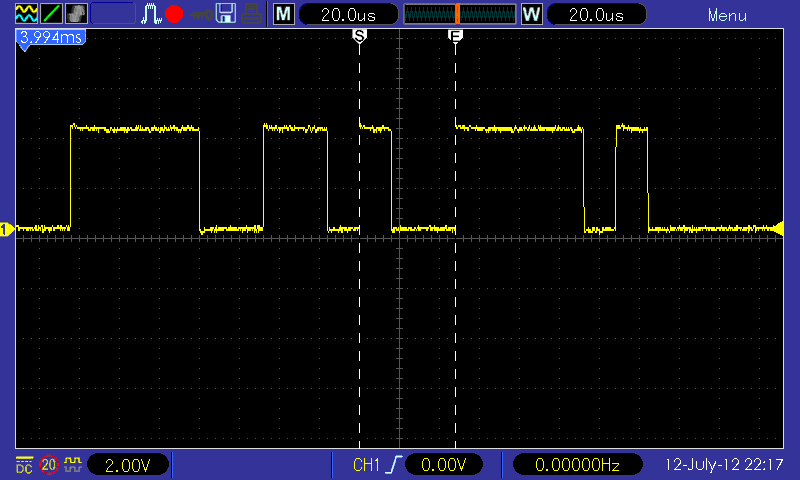The height and width of the screenshot is (480, 800).
Task: Toggle the DC coupling indicator
Action: (24, 465)
